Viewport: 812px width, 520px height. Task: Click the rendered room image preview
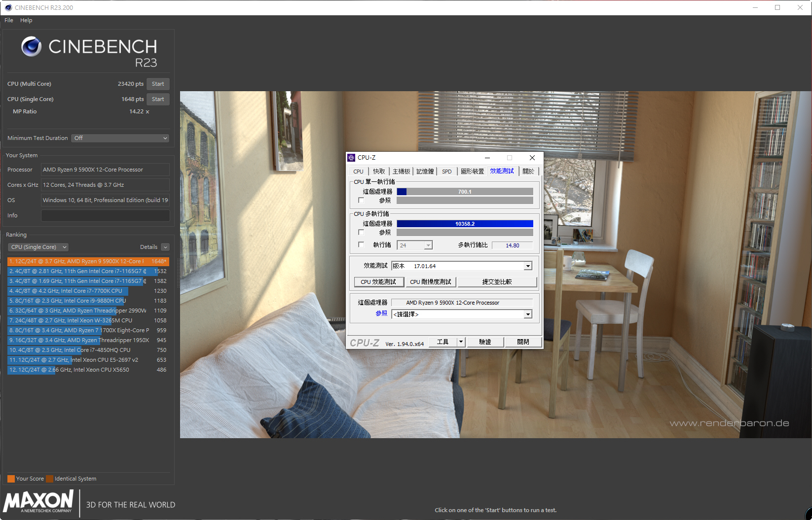(496, 265)
